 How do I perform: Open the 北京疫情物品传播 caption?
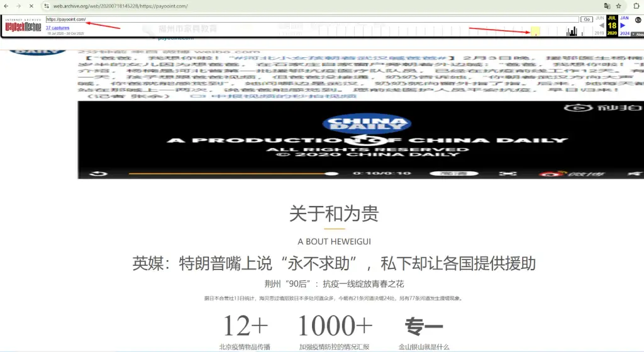[x=245, y=347]
